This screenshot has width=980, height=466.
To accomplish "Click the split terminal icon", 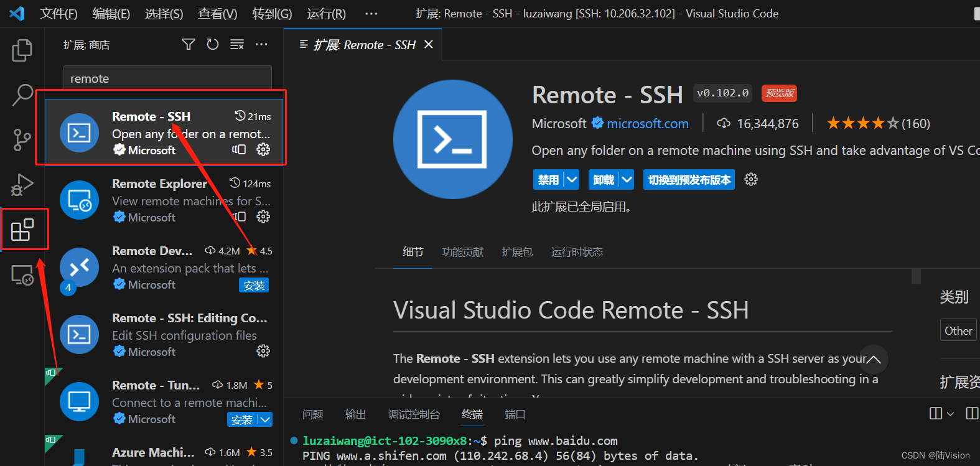I will (935, 414).
